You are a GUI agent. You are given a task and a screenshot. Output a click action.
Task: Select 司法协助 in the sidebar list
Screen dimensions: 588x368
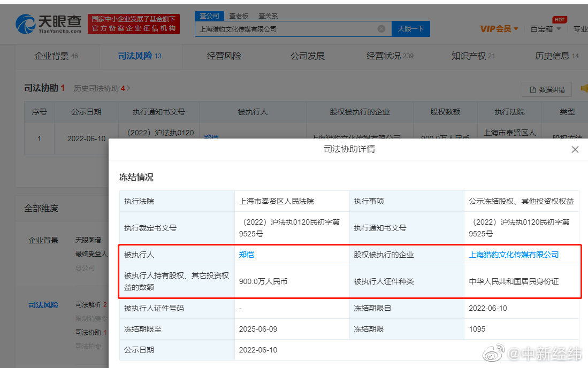(x=91, y=332)
